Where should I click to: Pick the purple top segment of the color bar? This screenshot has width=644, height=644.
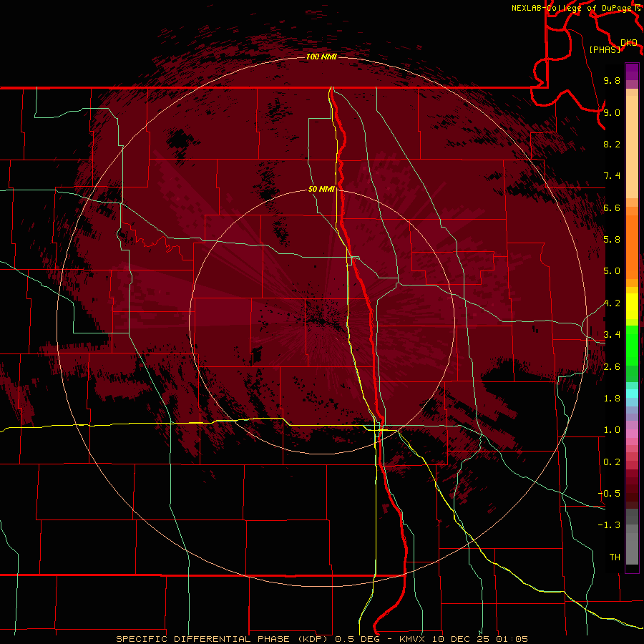tap(632, 72)
